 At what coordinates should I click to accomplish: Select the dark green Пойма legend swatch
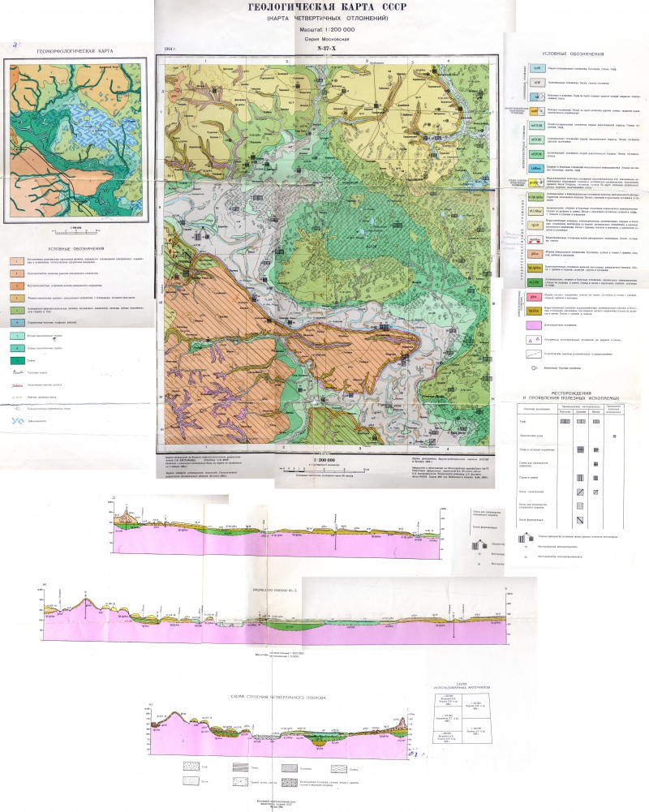point(18,360)
